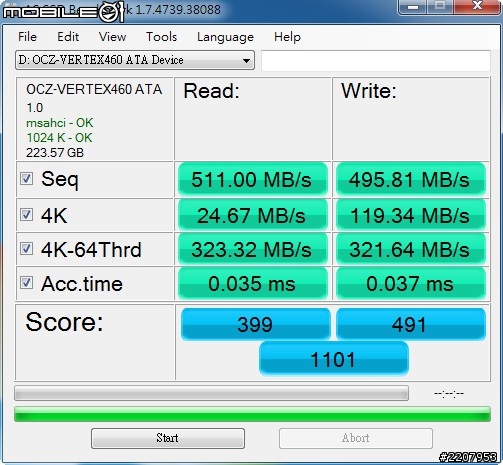Open the Tools menu
This screenshot has width=503, height=465.
click(x=161, y=37)
